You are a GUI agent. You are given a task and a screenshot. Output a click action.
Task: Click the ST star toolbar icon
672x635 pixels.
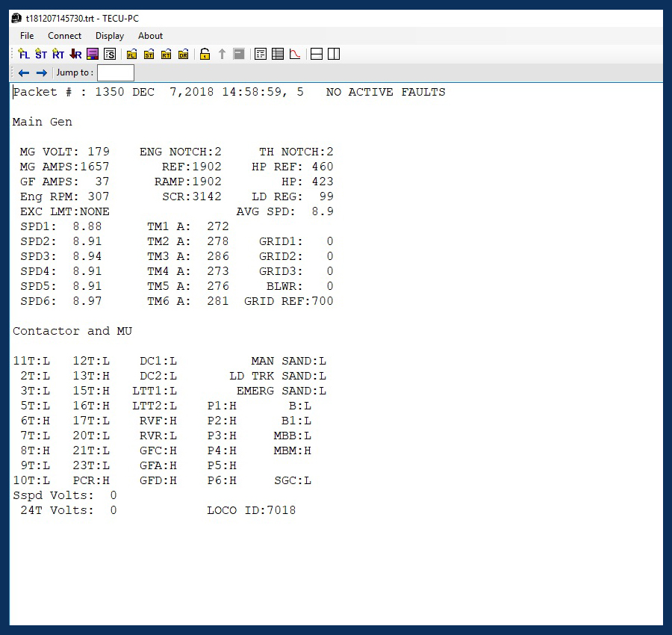tap(41, 54)
